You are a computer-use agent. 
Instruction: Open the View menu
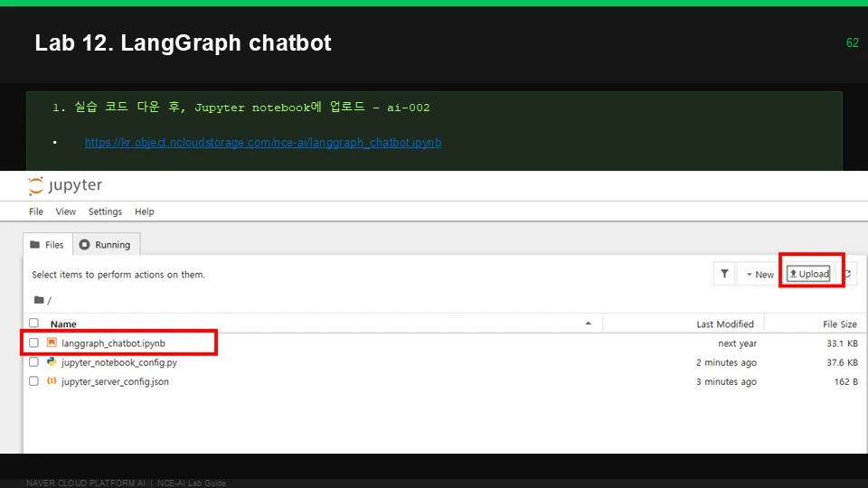(65, 211)
